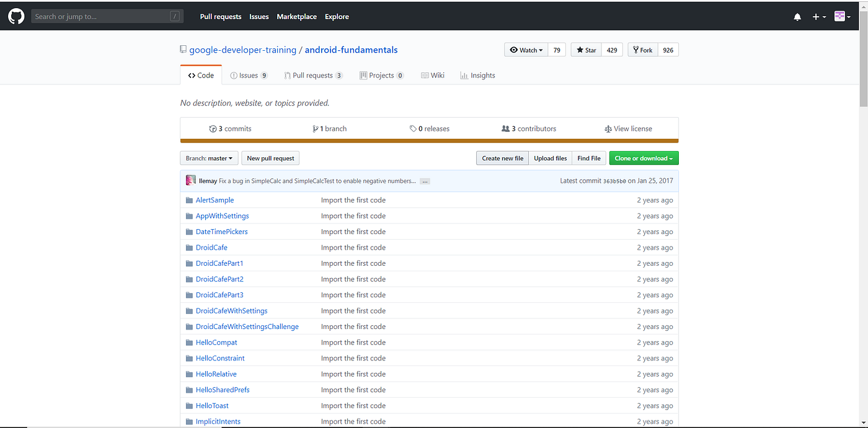Click Upload files button

(550, 159)
